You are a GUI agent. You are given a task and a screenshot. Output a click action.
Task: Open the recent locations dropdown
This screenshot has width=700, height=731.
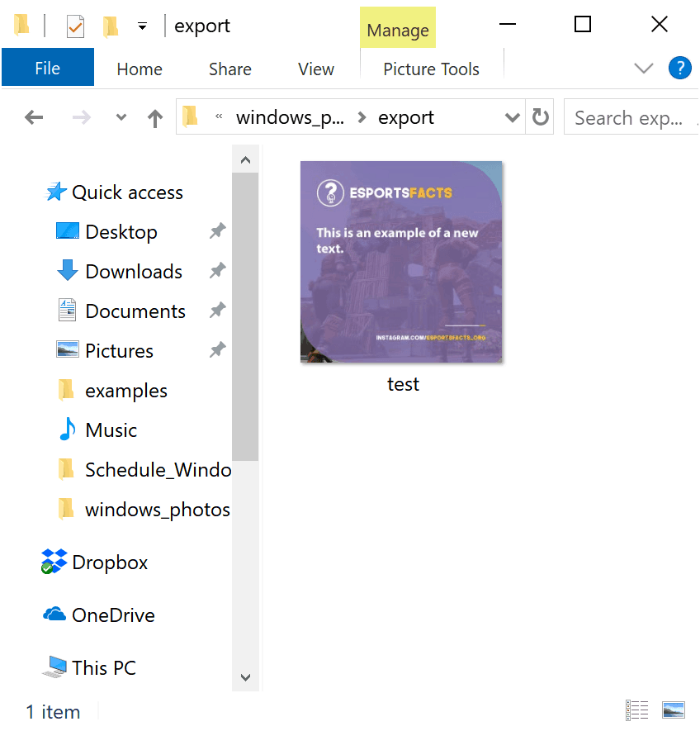(x=121, y=117)
